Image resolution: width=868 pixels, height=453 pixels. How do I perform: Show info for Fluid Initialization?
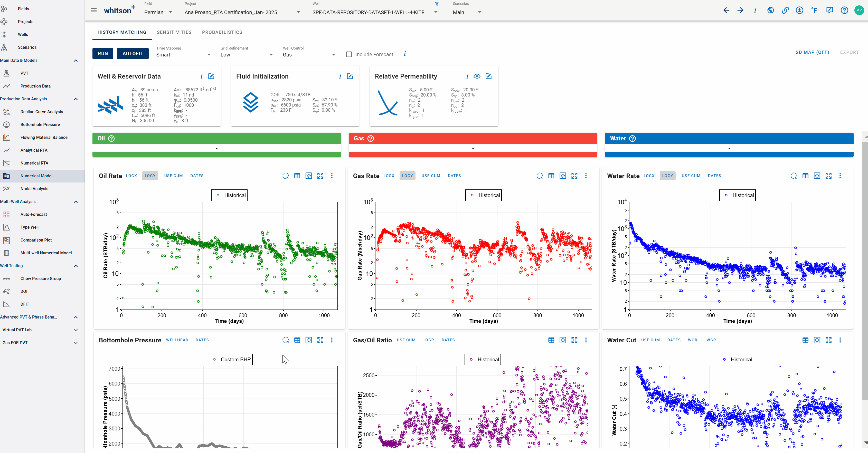coord(340,76)
